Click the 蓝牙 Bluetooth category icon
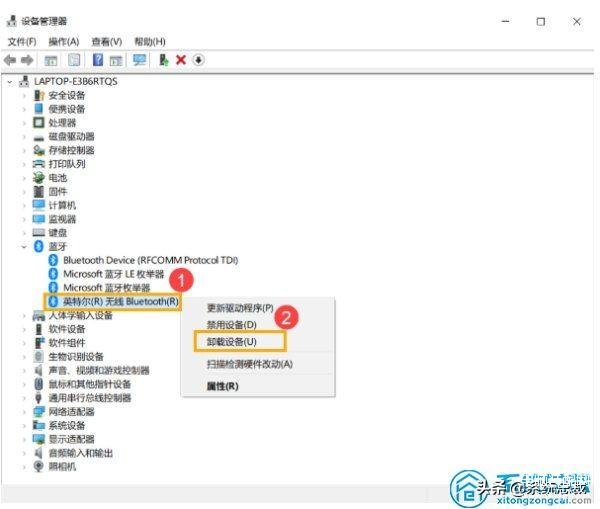This screenshot has height=509, width=600. click(x=39, y=246)
